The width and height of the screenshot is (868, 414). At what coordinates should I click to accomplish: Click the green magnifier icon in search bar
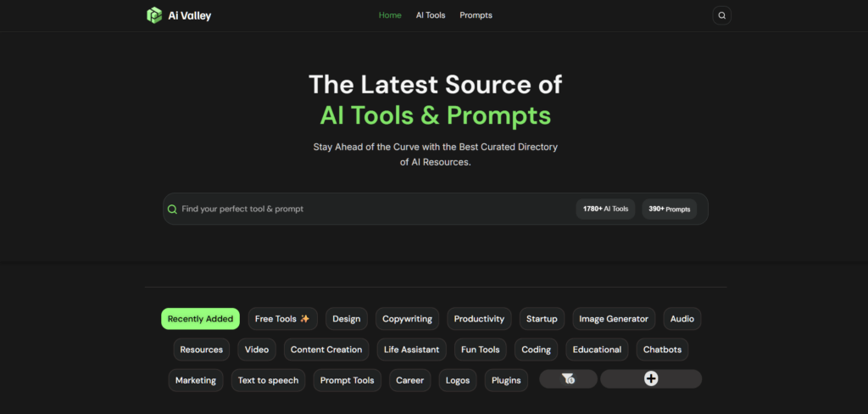[x=173, y=209]
